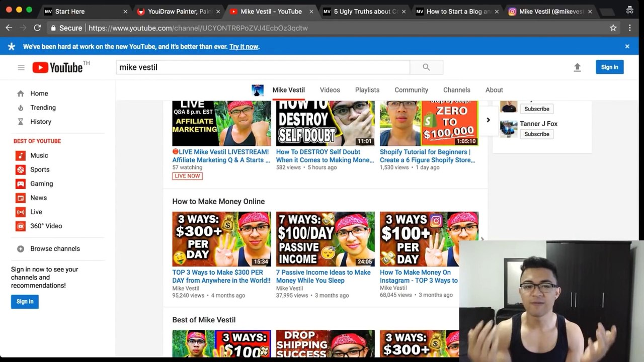
Task: Click the Mike Vestil channel avatar
Action: [258, 90]
